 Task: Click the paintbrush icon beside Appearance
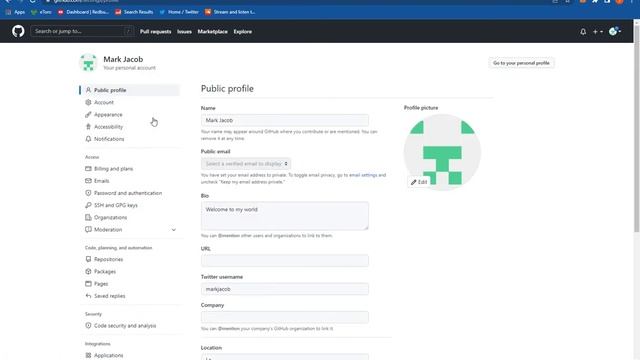[88, 114]
